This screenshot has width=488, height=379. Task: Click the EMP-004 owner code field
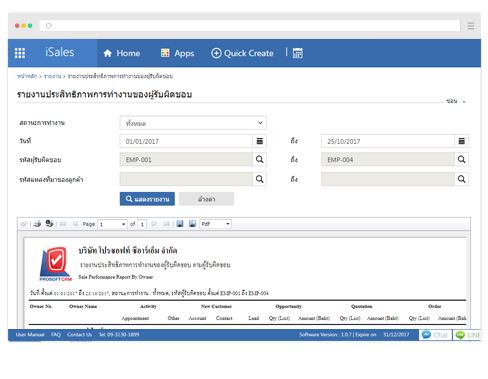click(388, 160)
